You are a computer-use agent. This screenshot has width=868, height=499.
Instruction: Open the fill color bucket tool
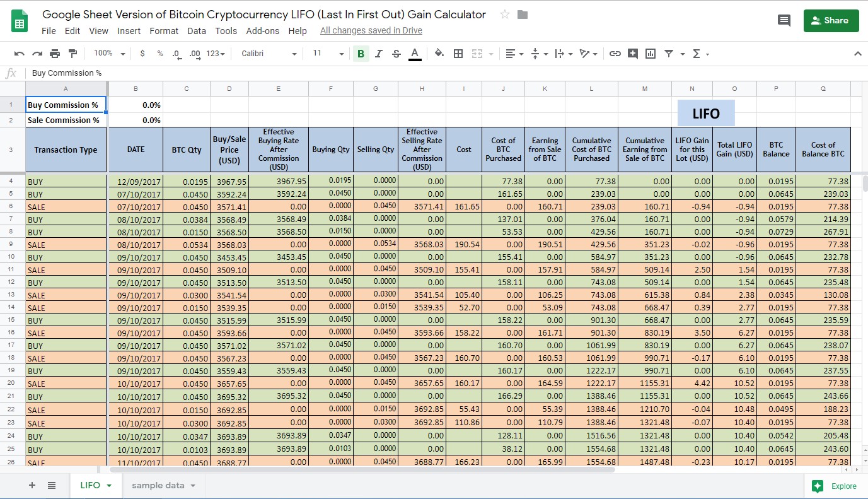(439, 54)
